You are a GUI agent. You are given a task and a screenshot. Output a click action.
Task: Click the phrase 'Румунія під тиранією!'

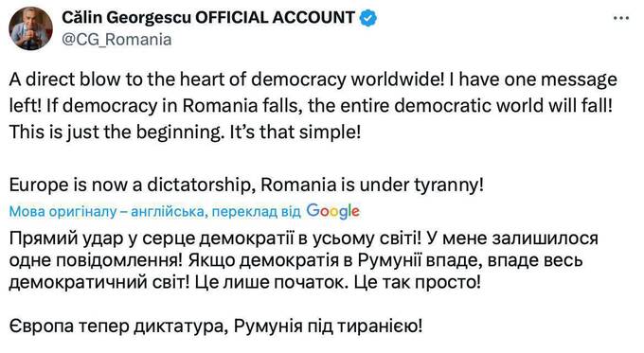click(x=329, y=327)
